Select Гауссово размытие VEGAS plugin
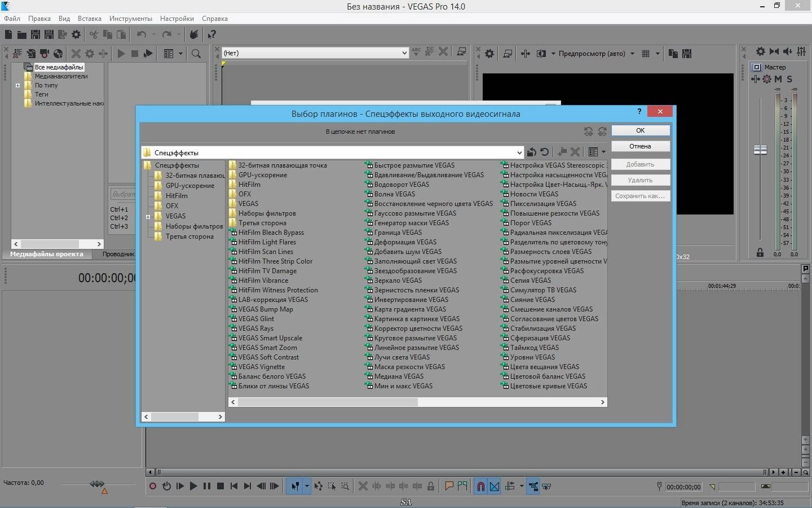 coord(411,213)
